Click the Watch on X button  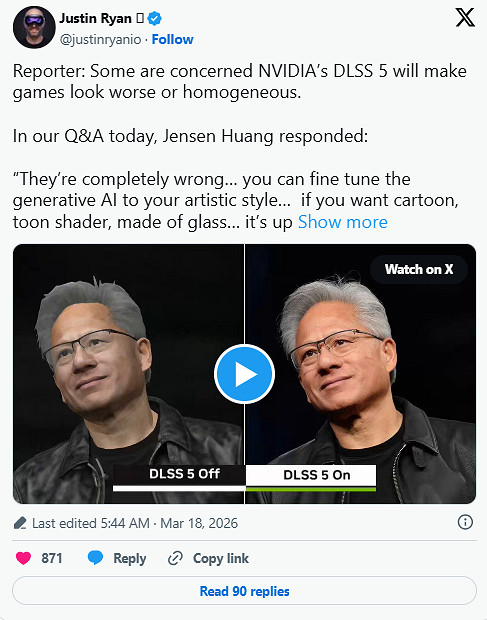(419, 269)
